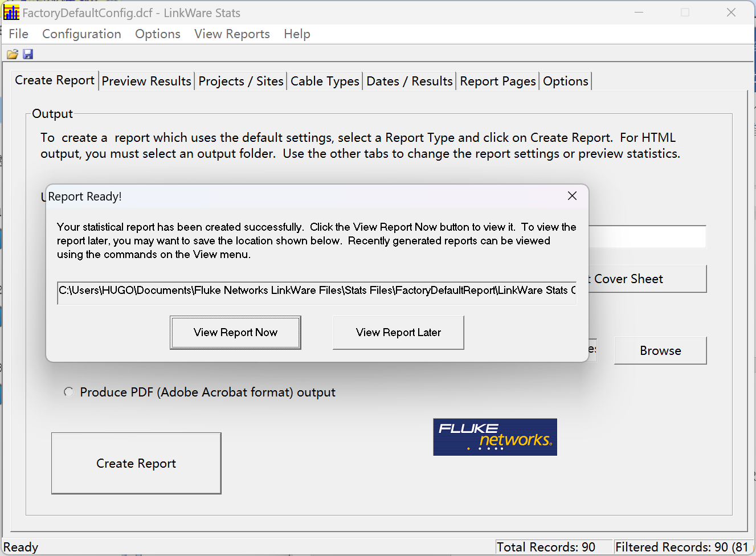Viewport: 756px width, 556px height.
Task: Click the report file path field
Action: coord(317,291)
